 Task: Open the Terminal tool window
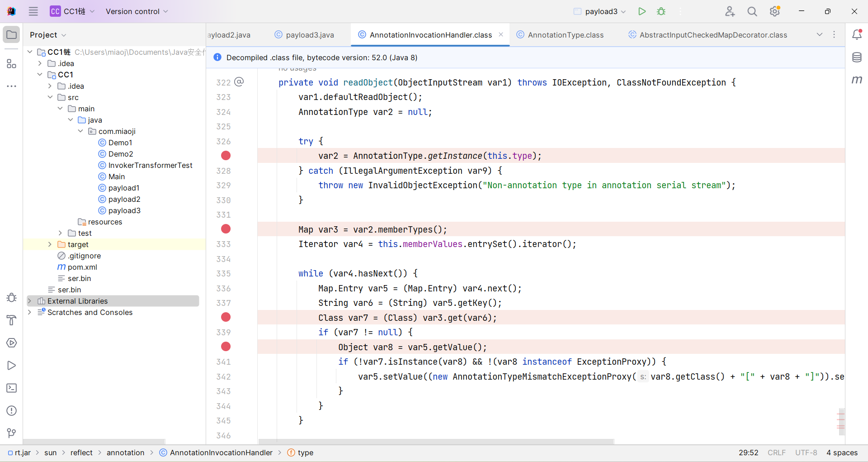[x=12, y=388]
